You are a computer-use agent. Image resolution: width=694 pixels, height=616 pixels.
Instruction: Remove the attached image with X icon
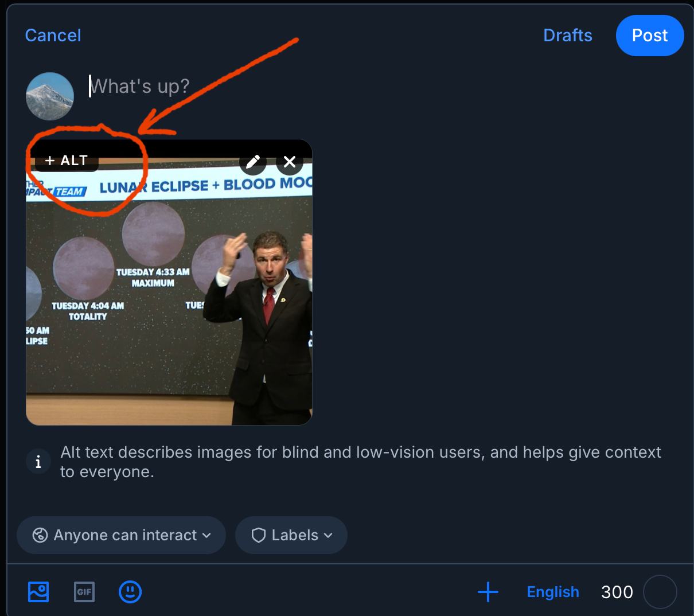(290, 162)
